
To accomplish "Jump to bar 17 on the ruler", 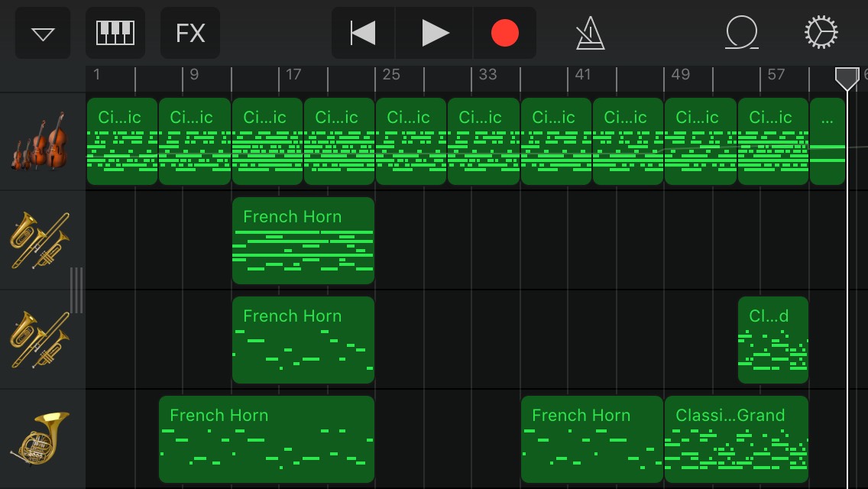I will 293,74.
